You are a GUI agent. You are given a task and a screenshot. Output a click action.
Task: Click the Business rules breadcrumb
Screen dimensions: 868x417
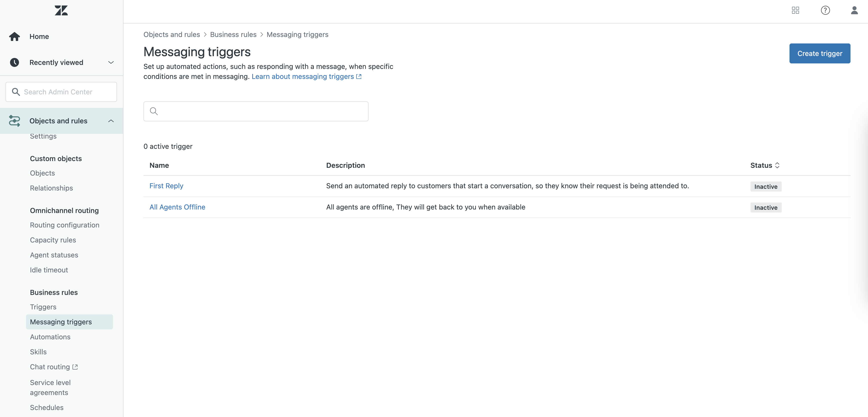tap(233, 34)
